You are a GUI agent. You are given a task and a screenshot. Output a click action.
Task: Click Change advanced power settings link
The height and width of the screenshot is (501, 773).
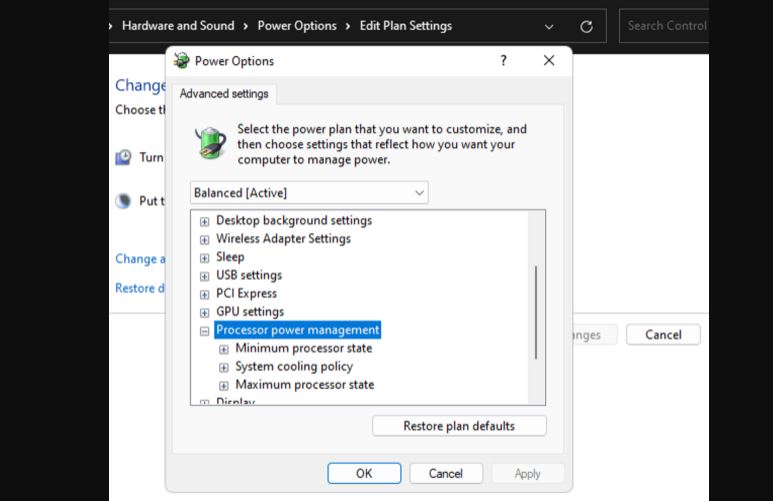[140, 259]
